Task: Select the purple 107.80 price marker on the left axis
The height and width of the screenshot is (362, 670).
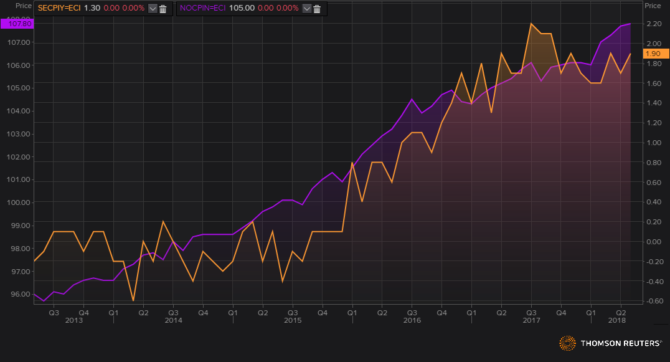Action: (17, 24)
